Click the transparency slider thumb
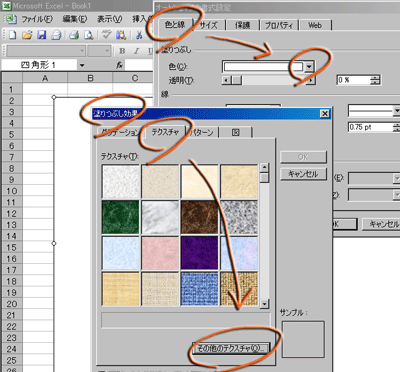Image resolution: width=400 pixels, height=372 pixels. click(x=237, y=80)
